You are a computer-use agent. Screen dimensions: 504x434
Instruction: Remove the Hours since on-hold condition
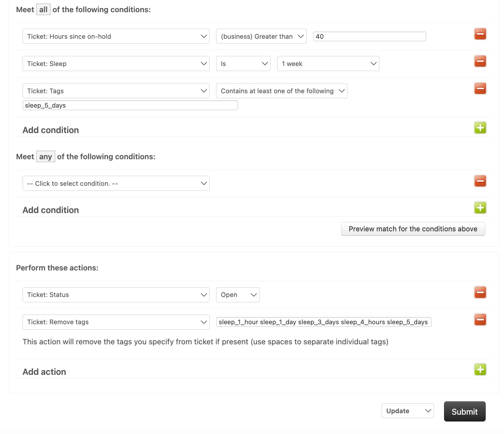[480, 34]
